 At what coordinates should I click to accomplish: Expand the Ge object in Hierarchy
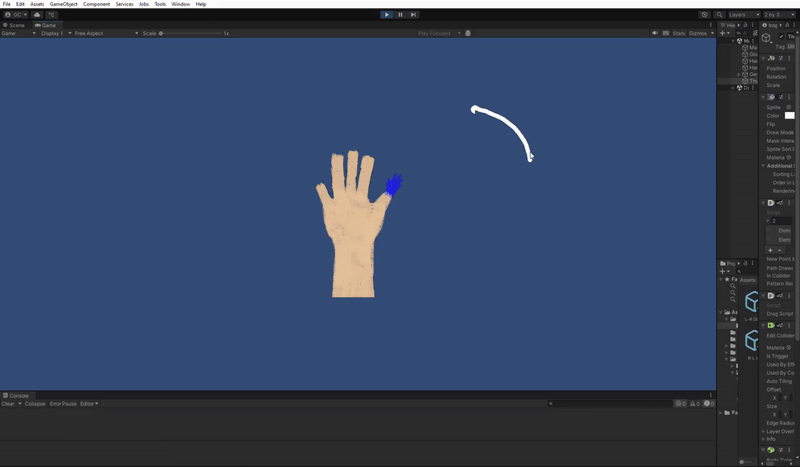click(739, 75)
